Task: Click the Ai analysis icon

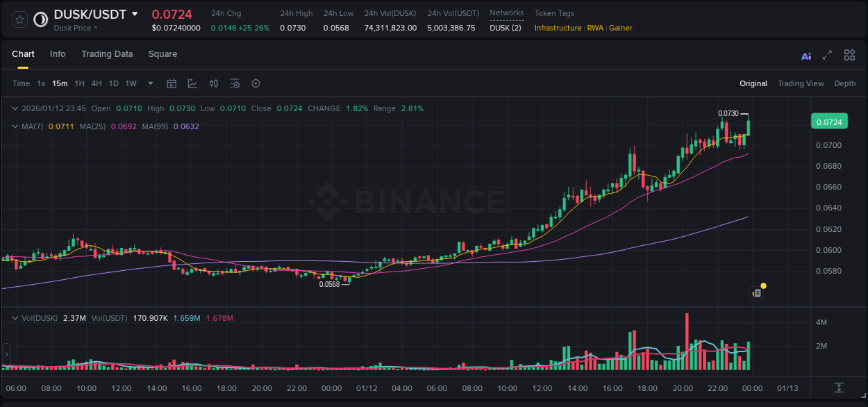Action: click(806, 55)
